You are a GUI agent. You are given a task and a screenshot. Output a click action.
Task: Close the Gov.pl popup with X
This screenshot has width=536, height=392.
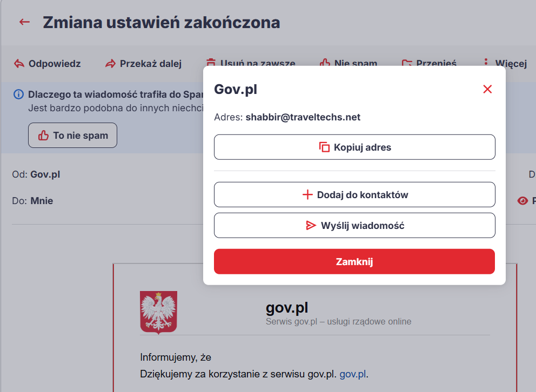pos(487,89)
